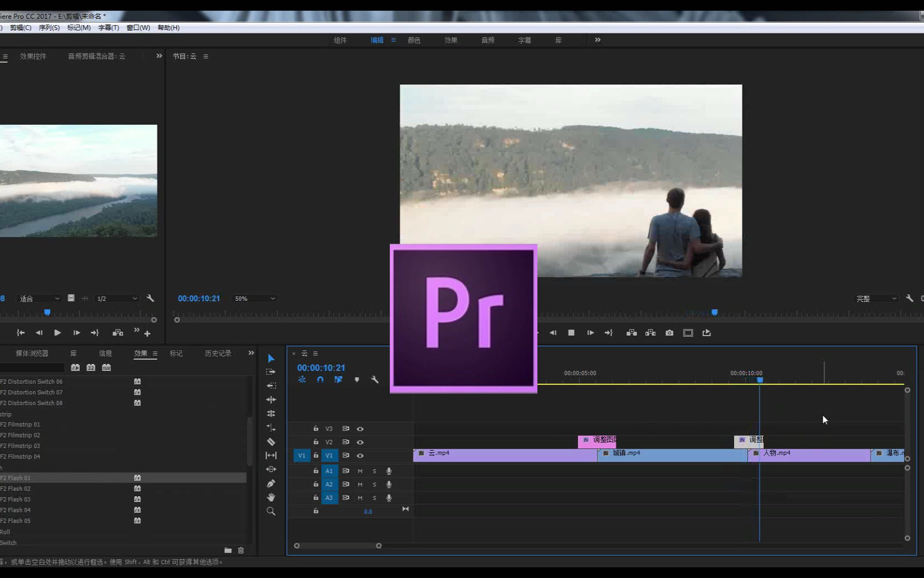
Task: Select the Slide tool
Action: click(x=271, y=469)
